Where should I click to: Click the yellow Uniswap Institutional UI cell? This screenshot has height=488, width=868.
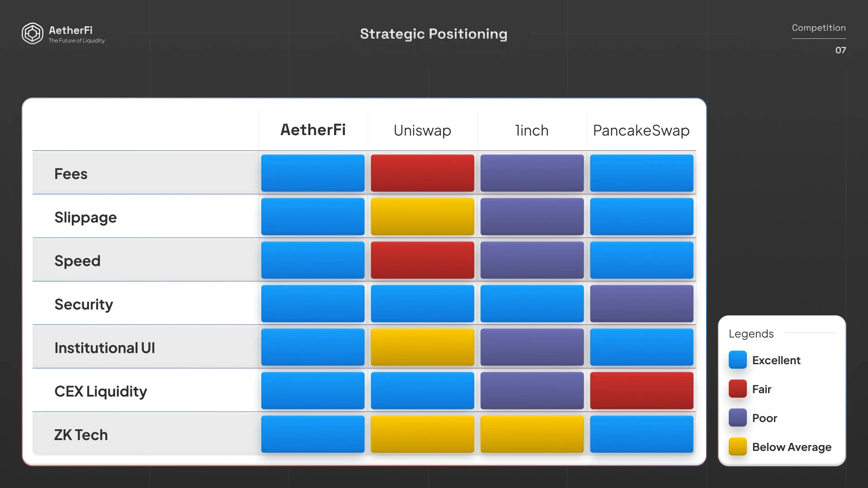[422, 347]
